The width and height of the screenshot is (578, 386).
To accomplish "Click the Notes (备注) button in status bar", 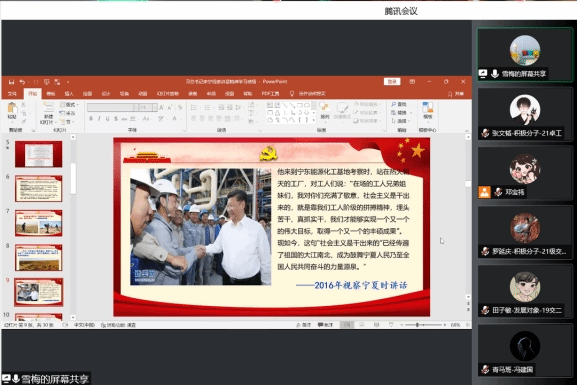I will click(304, 325).
